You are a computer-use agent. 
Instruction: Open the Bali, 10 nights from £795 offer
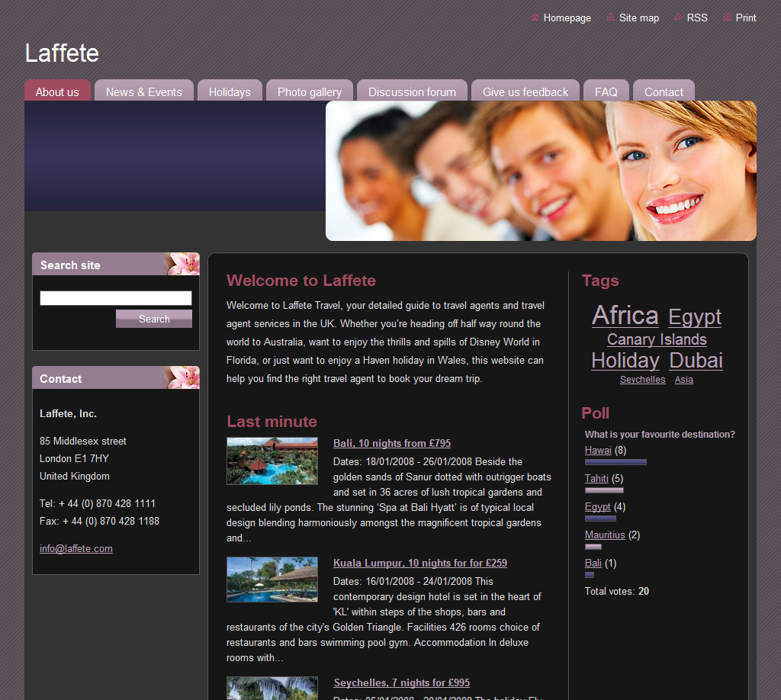[x=392, y=443]
